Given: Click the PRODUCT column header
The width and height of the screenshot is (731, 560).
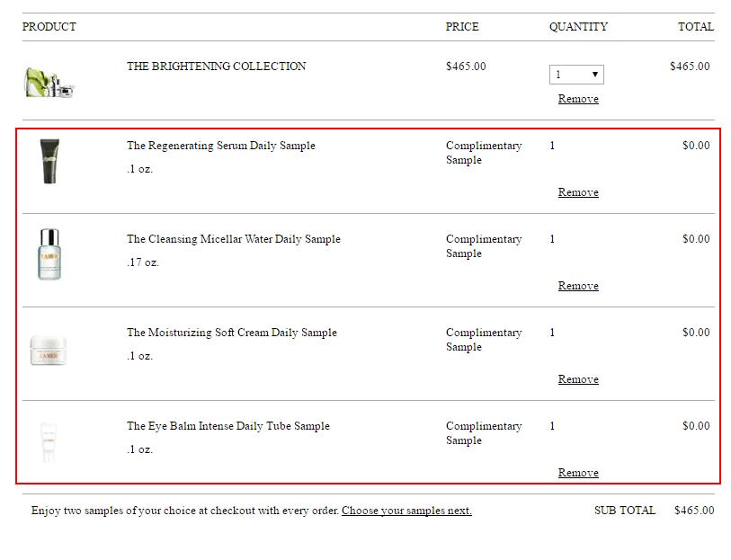Looking at the screenshot, I should click(49, 27).
